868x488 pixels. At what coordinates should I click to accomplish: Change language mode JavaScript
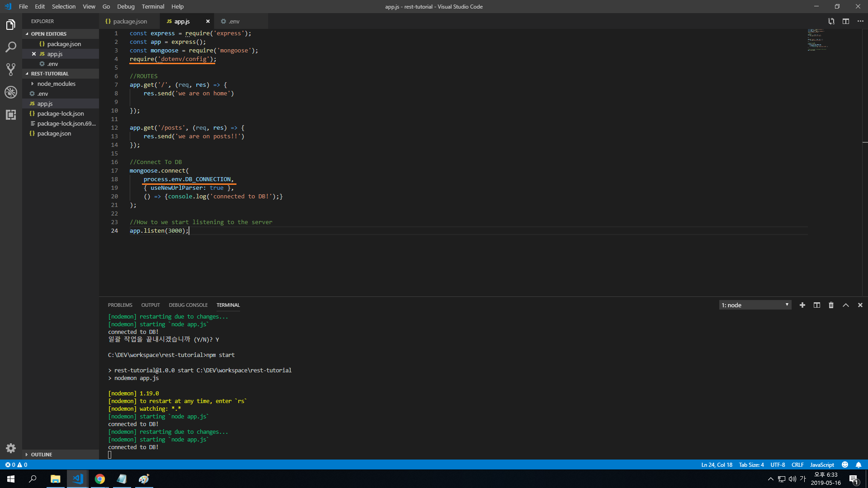coord(821,465)
